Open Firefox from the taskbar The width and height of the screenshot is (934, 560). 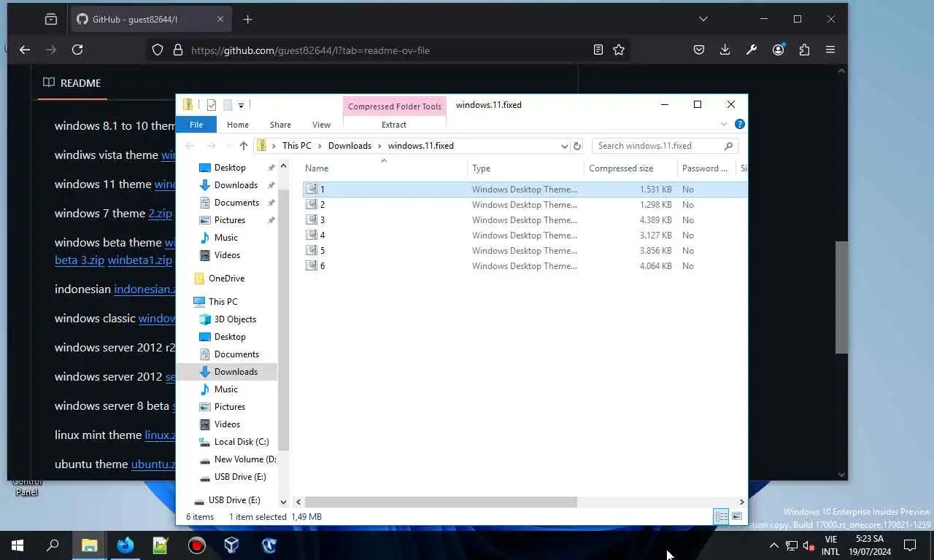point(126,545)
